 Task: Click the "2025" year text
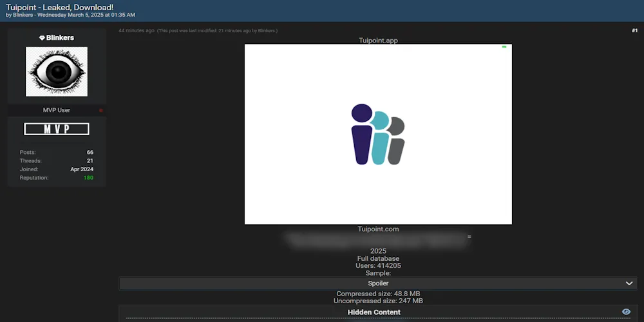pyautogui.click(x=378, y=251)
